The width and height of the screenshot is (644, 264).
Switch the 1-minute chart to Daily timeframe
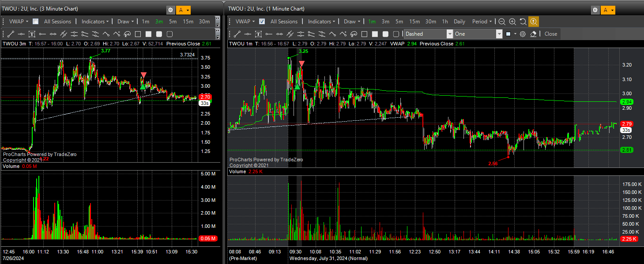[459, 22]
